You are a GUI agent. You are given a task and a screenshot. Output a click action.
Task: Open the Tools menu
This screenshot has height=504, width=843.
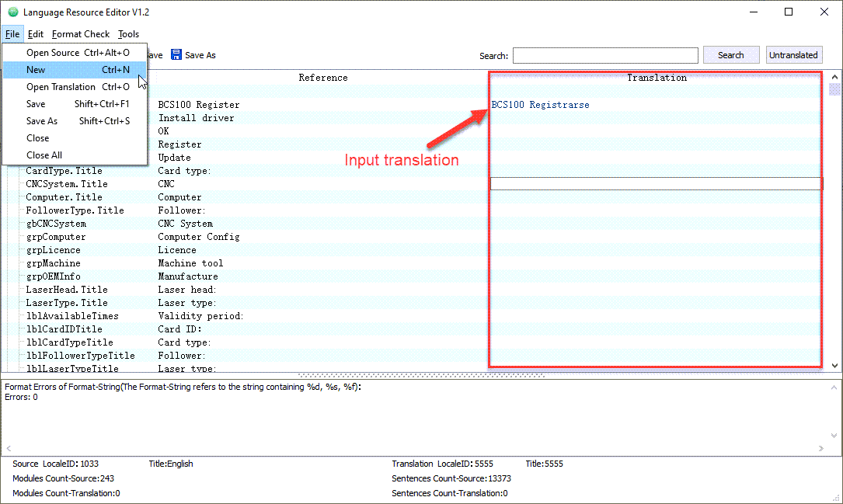point(128,34)
